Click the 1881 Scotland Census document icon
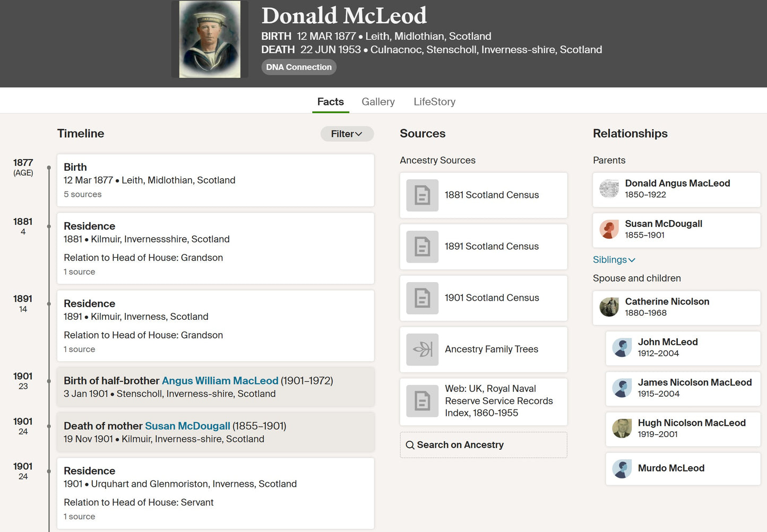 pos(423,195)
